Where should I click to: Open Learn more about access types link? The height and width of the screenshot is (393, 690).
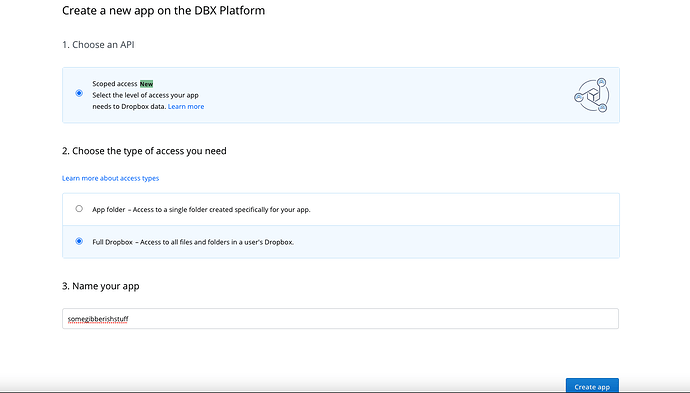pos(110,178)
